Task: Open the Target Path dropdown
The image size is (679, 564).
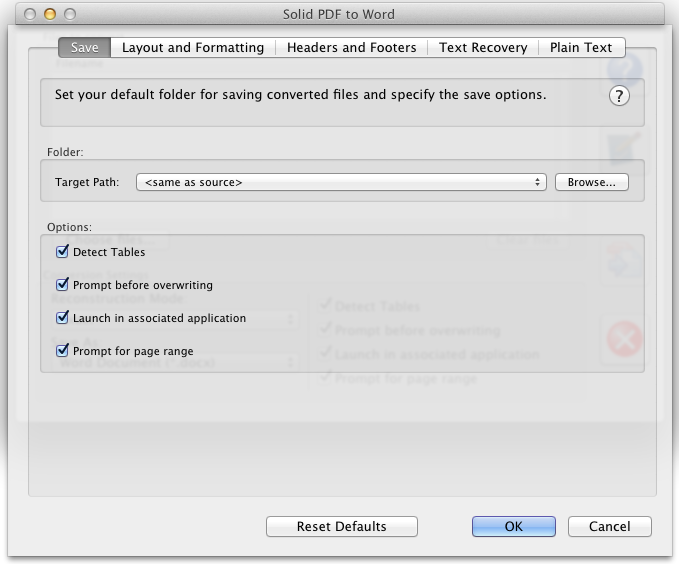Action: pyautogui.click(x=341, y=182)
